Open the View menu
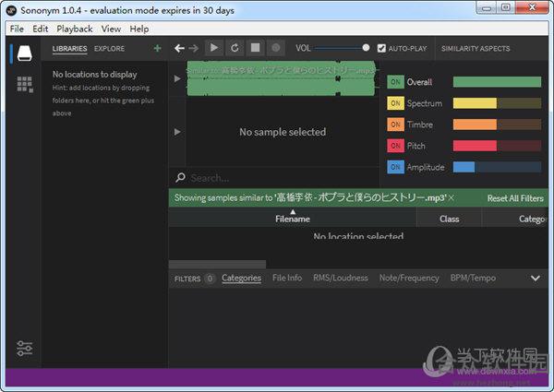554x392 pixels. point(111,29)
